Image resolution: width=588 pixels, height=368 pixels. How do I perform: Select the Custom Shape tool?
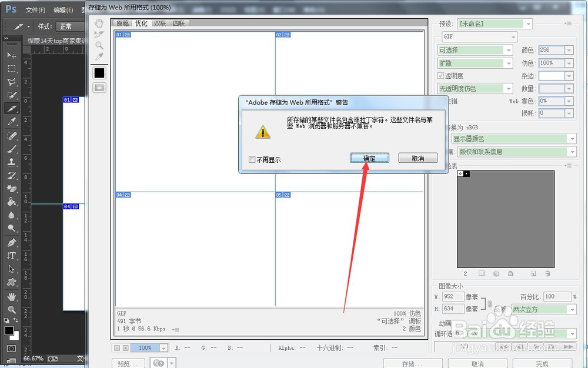(12, 282)
